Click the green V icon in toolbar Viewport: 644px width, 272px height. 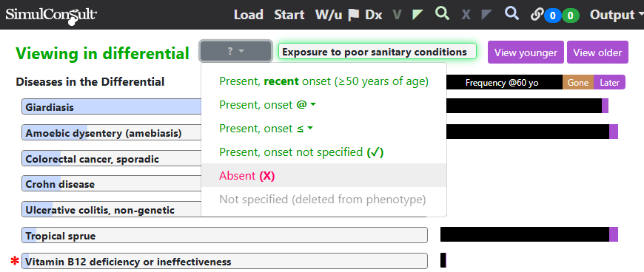click(397, 16)
